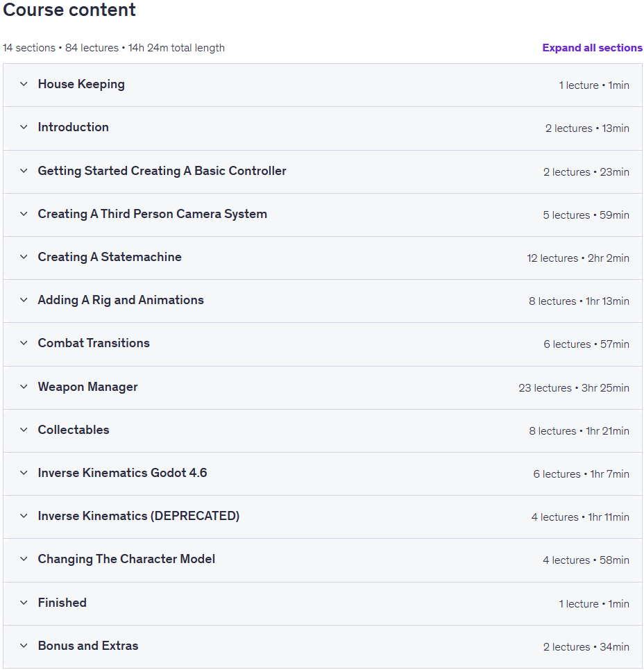
Task: Click the Weapon Manager section title
Action: [x=88, y=387]
